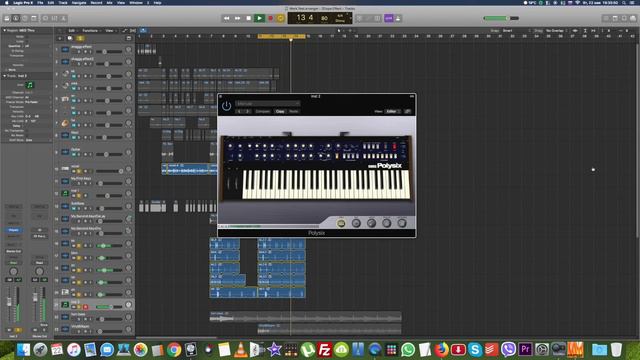Collapse the Region inspector disclosure triangle

point(4,31)
